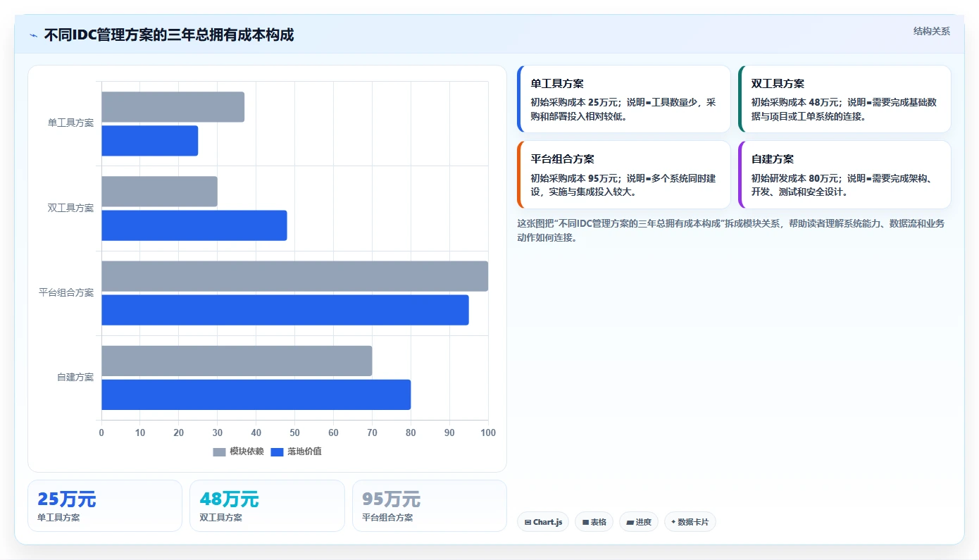The image size is (979, 560).
Task: Click the 数据卡片 tag pill
Action: [690, 522]
